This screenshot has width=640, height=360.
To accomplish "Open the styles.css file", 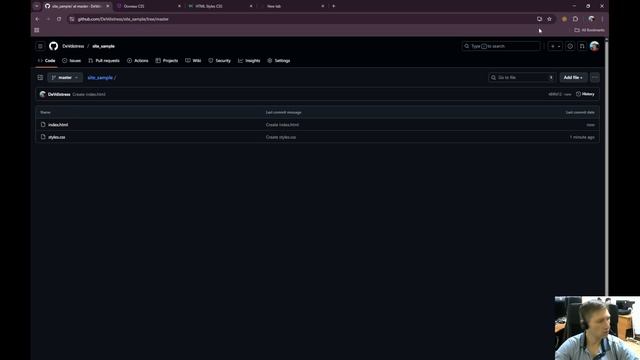I will (x=56, y=137).
